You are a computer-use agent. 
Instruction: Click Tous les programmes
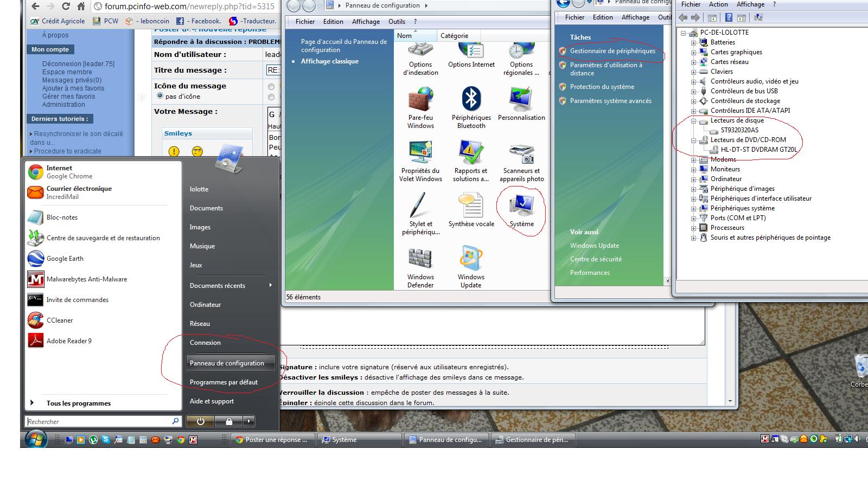pyautogui.click(x=79, y=403)
